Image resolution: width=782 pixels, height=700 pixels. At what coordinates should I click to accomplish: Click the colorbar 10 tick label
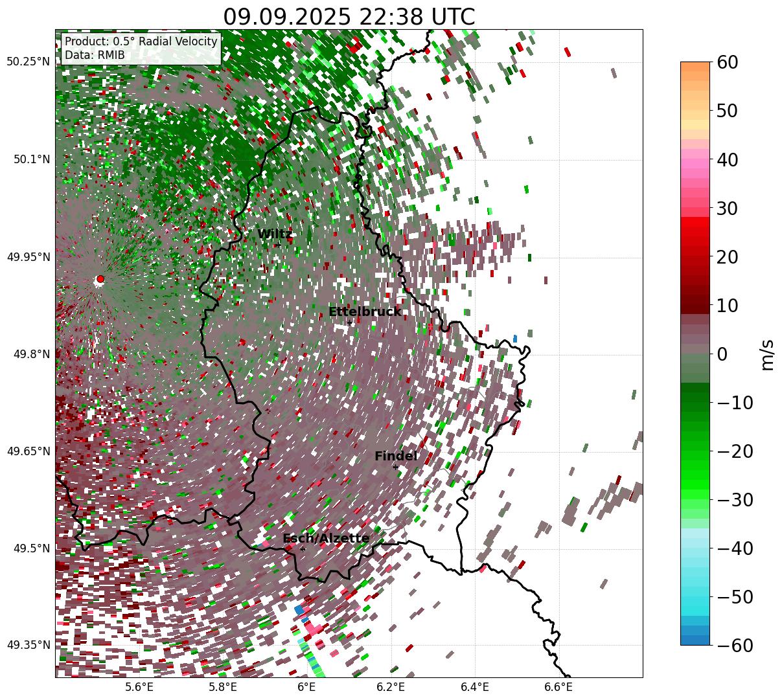click(x=726, y=306)
